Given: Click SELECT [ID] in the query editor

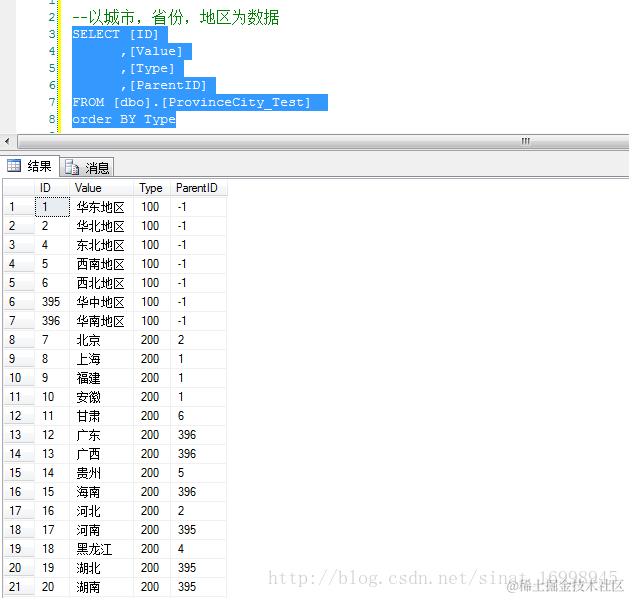Looking at the screenshot, I should pyautogui.click(x=116, y=34).
